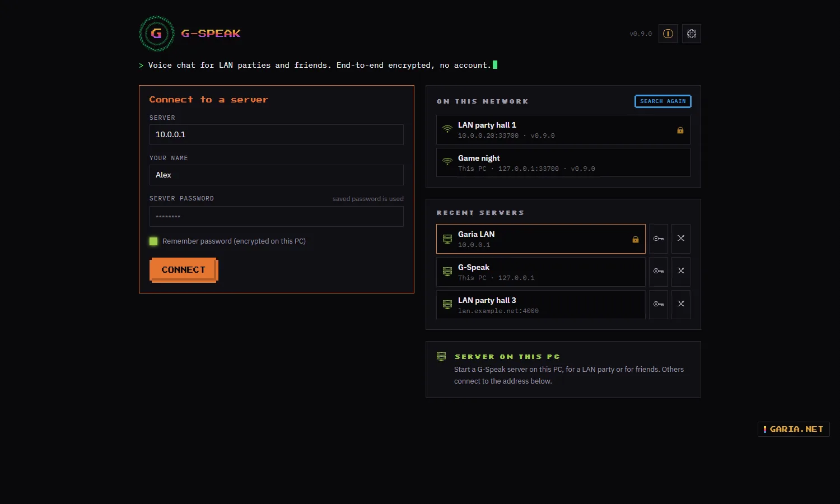Screen dimensions: 840x504
Task: Click server icon in Server on this PC panel
Action: click(441, 357)
